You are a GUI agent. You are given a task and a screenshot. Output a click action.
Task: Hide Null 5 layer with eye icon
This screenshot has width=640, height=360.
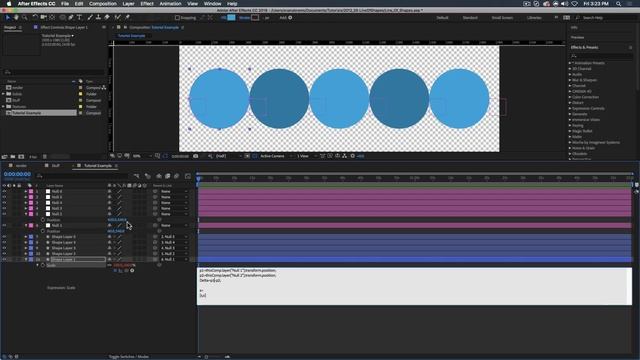pyautogui.click(x=4, y=197)
